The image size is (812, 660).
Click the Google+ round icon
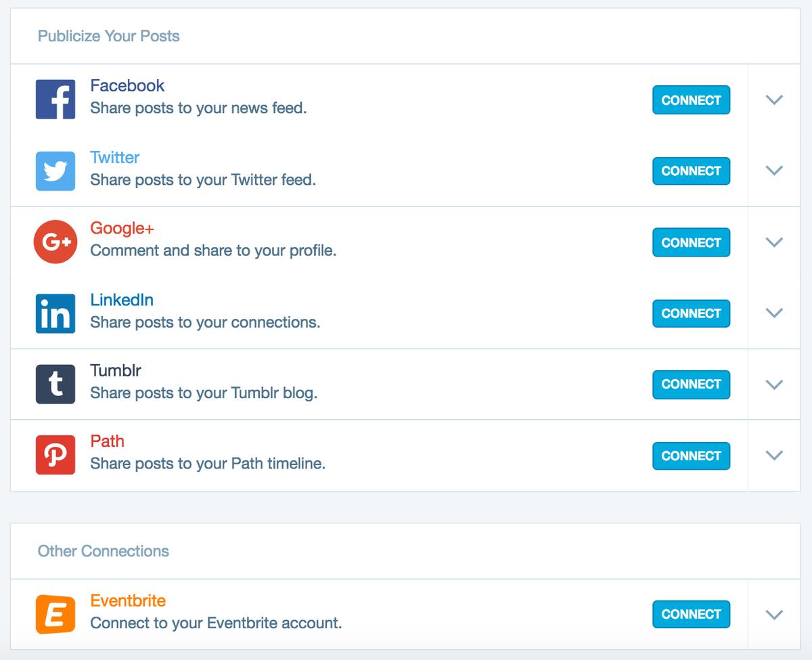[55, 242]
